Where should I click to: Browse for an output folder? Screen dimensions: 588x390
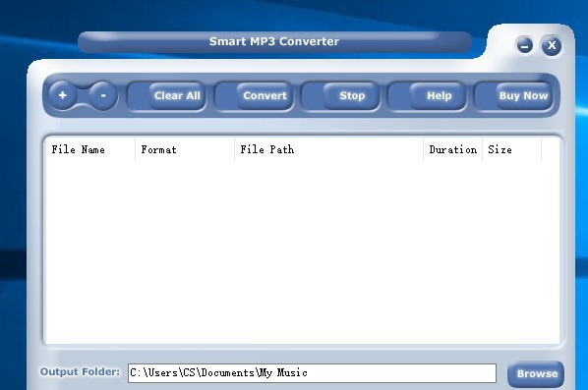click(x=536, y=374)
